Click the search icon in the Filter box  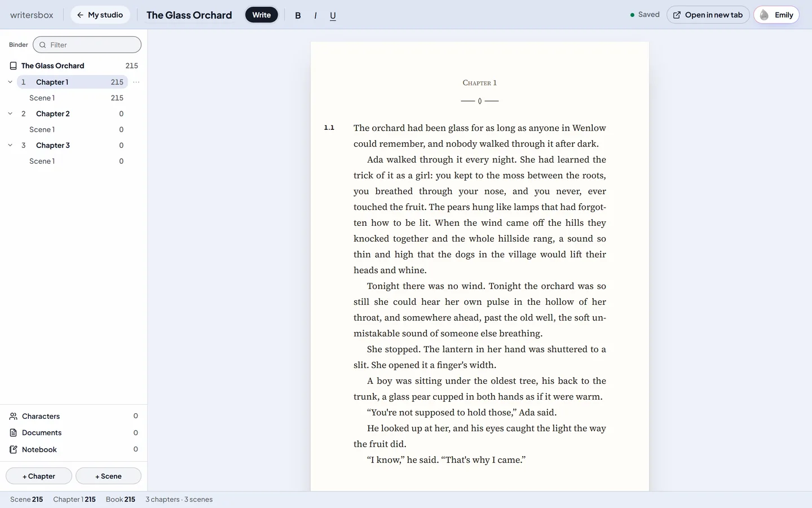42,45
